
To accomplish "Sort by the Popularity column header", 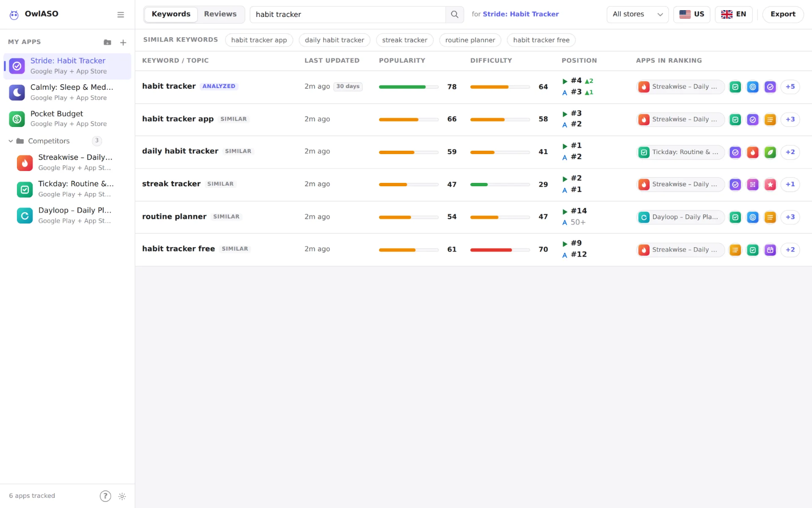I will 402,61.
